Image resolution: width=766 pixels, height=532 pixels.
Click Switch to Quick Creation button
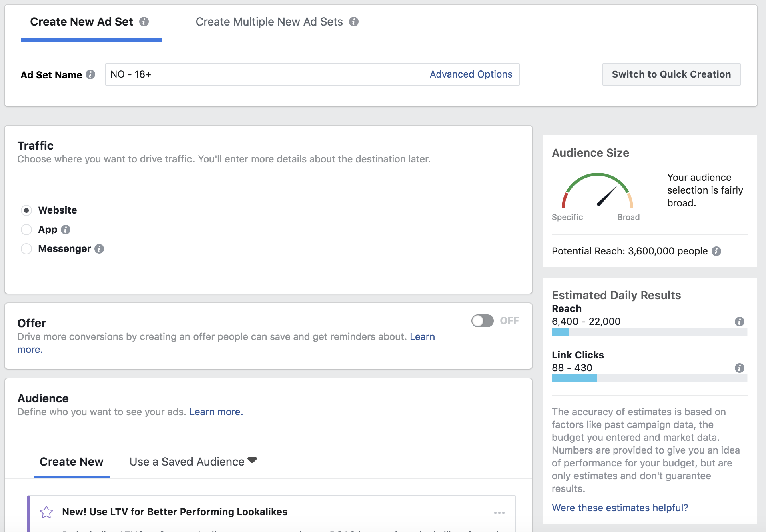(672, 74)
